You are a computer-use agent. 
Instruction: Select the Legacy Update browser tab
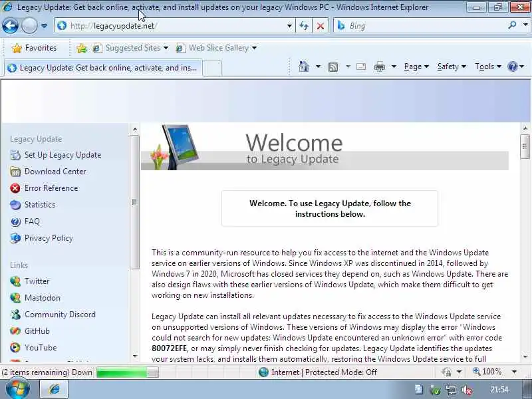click(x=103, y=68)
